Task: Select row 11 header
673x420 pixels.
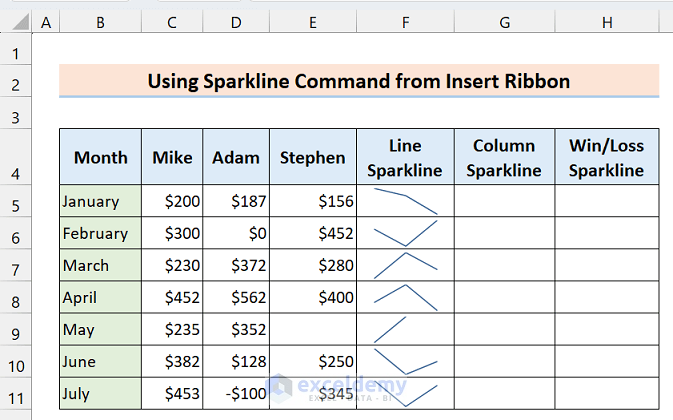Action: click(x=17, y=393)
